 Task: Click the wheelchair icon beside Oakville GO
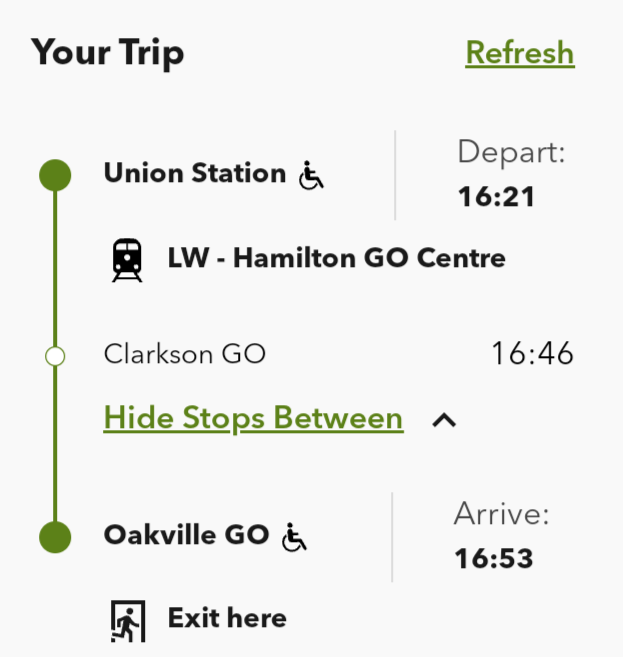click(x=294, y=537)
